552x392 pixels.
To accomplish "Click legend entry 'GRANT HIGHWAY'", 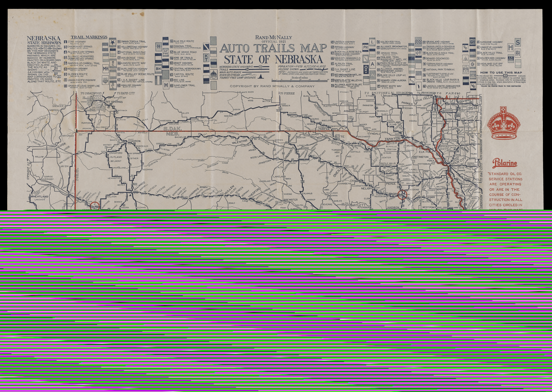I will pos(183,63).
